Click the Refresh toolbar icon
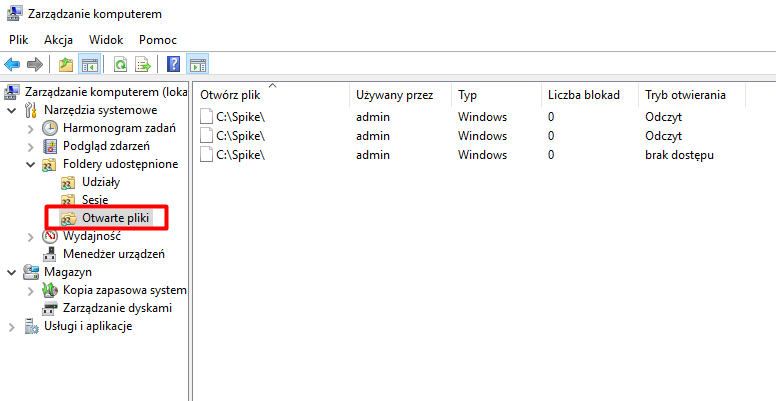The height and width of the screenshot is (401, 776). coord(120,65)
